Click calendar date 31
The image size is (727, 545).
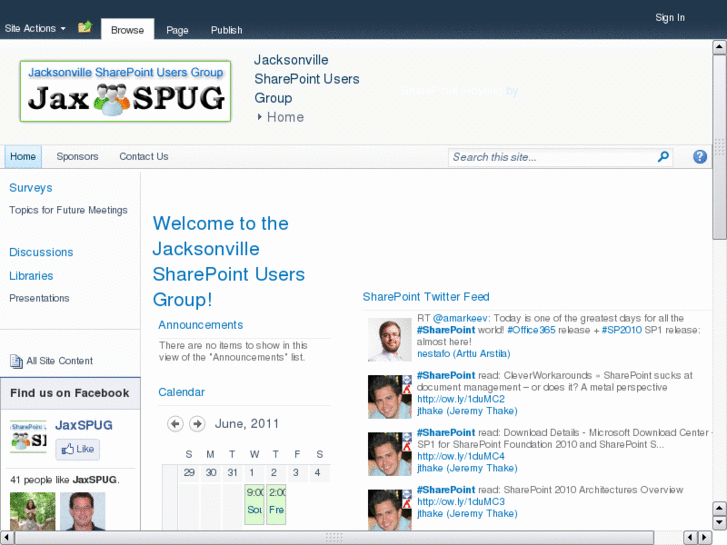coord(232,473)
